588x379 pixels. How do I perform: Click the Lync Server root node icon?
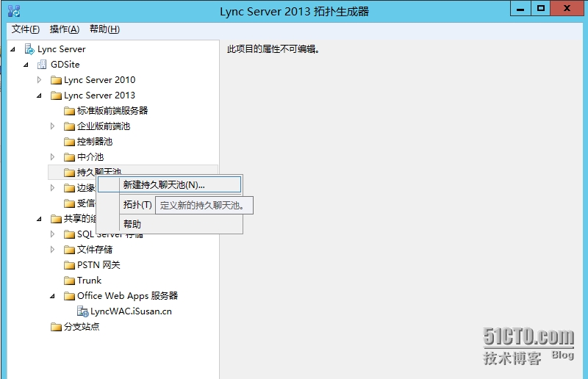29,49
